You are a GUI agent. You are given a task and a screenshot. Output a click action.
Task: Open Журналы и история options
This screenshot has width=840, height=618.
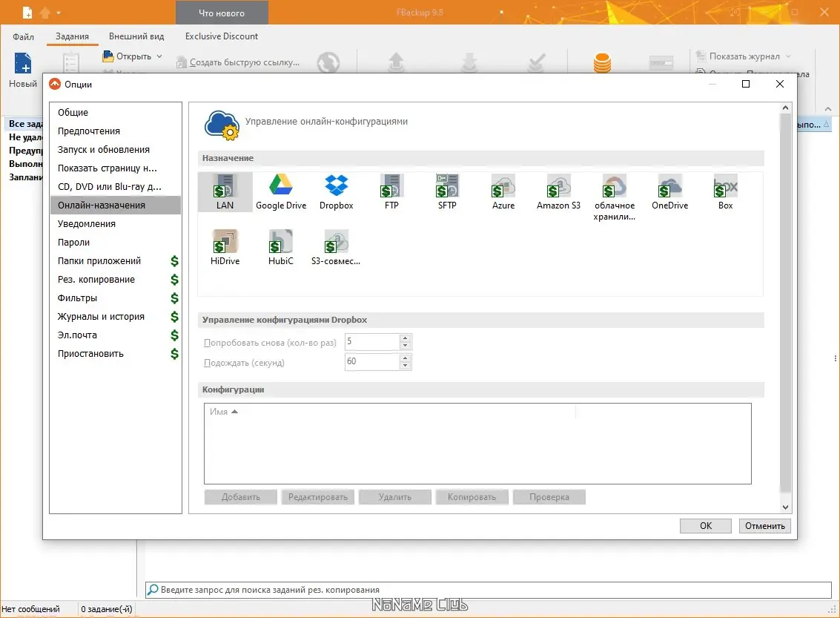115,317
